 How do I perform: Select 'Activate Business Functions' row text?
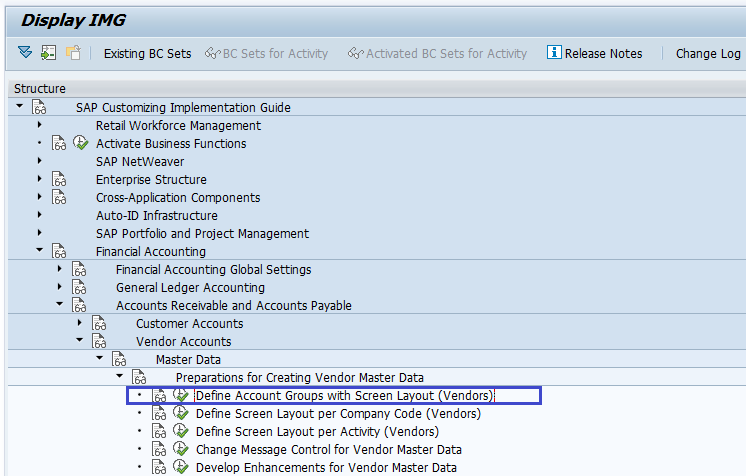[171, 144]
